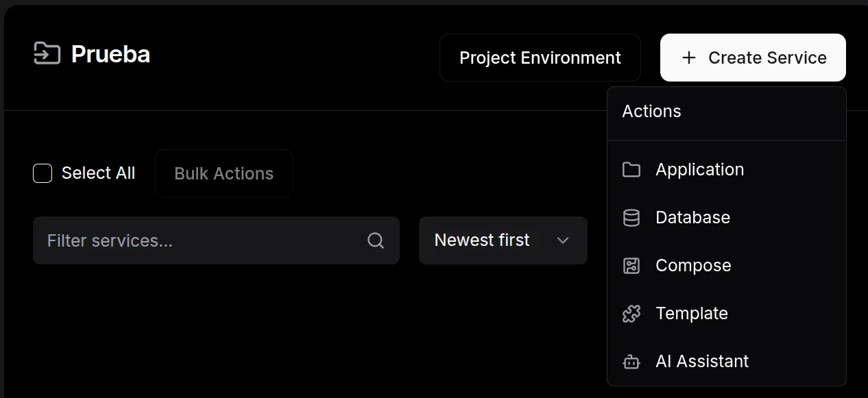Click the Prueba project folder icon

(x=47, y=53)
